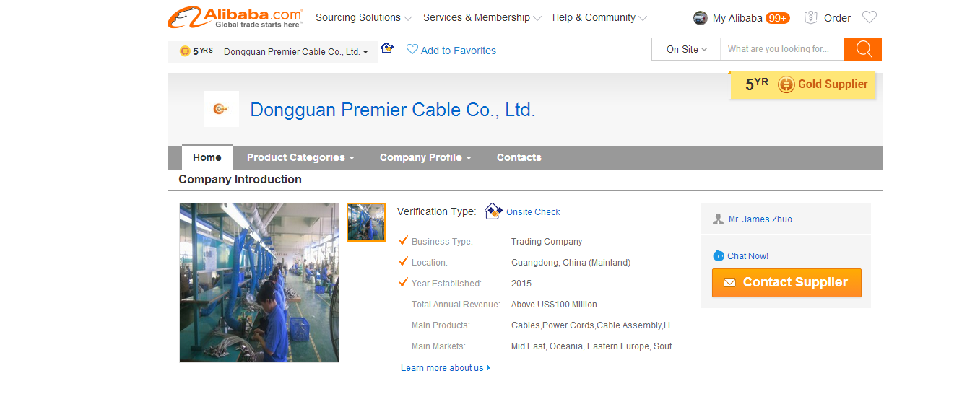The width and height of the screenshot is (980, 394).
Task: Click the orange search magnifier button
Action: (x=862, y=49)
